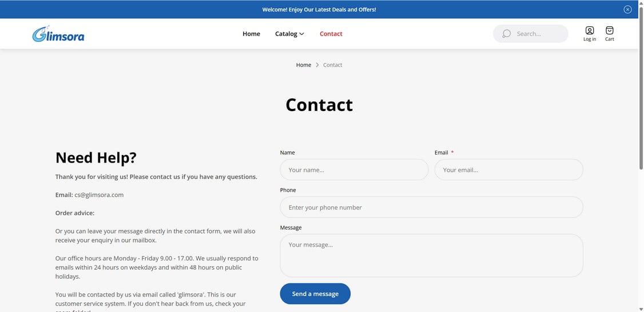The width and height of the screenshot is (644, 312).
Task: Submit with Send a message button
Action: click(x=315, y=294)
